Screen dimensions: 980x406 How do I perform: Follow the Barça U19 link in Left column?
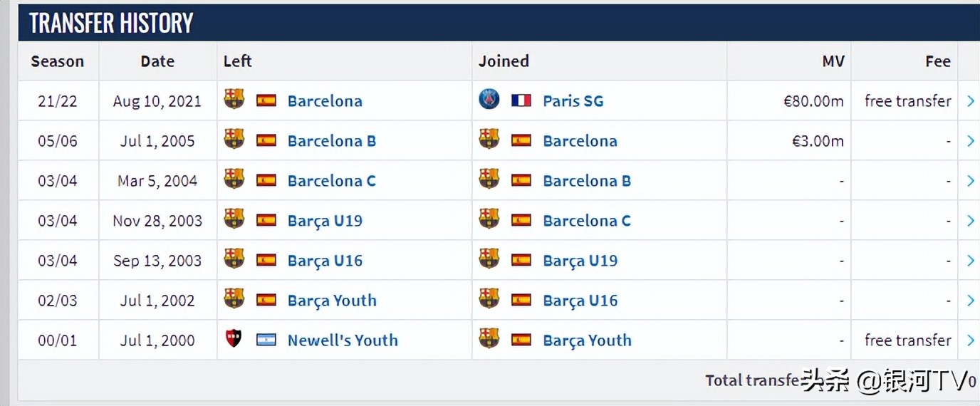325,221
